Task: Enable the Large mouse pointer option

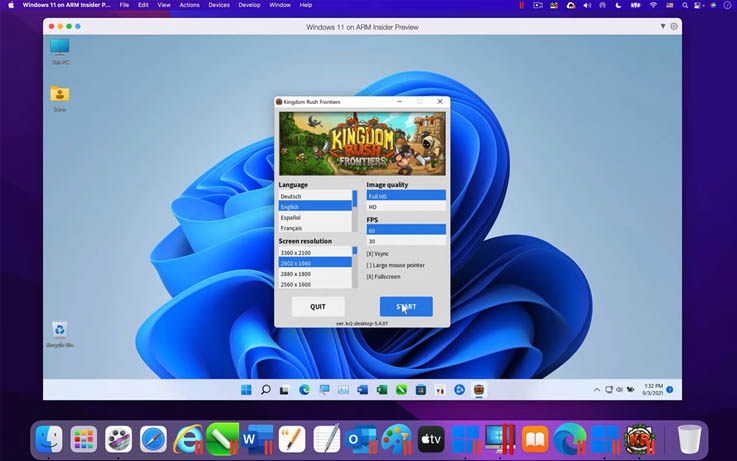Action: click(396, 265)
